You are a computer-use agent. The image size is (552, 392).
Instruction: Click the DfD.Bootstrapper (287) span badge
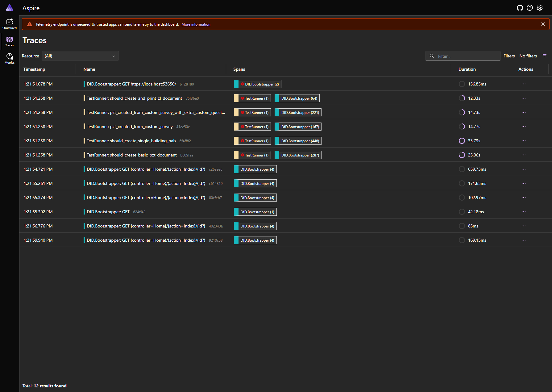point(298,155)
